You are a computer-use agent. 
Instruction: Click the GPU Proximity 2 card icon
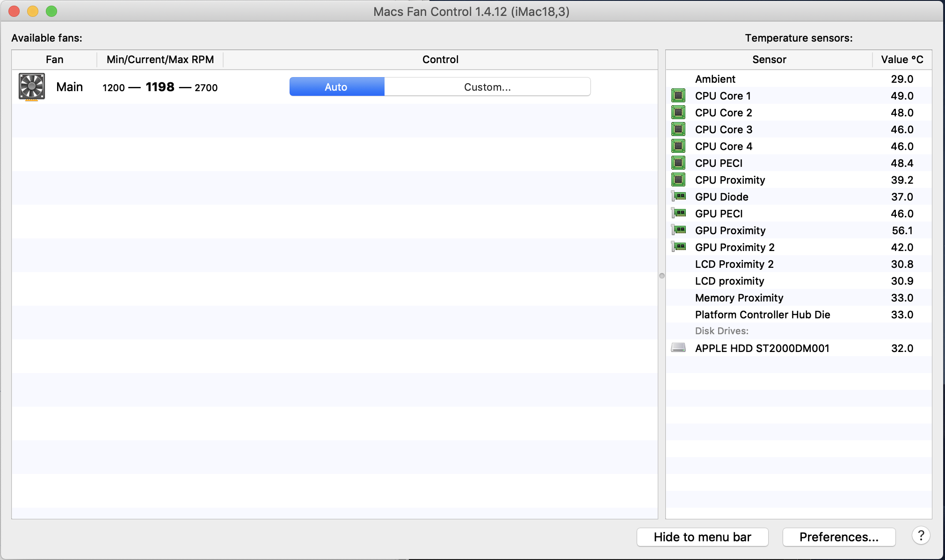point(678,247)
